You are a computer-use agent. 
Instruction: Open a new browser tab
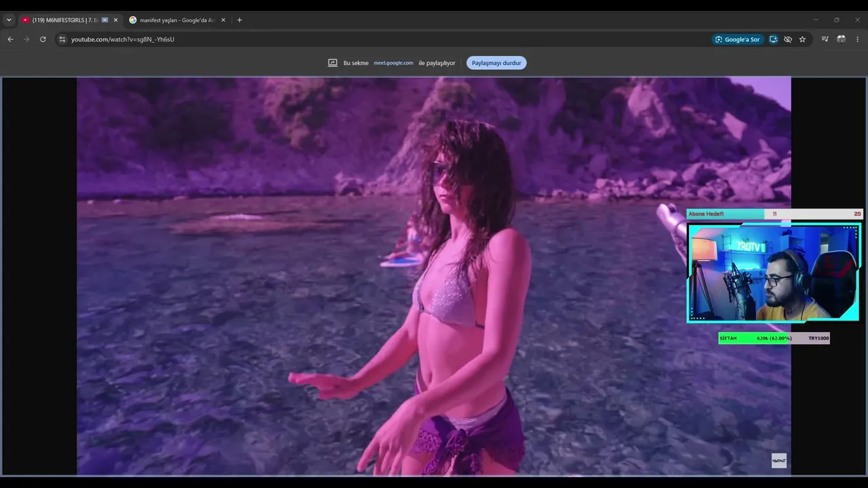[239, 20]
